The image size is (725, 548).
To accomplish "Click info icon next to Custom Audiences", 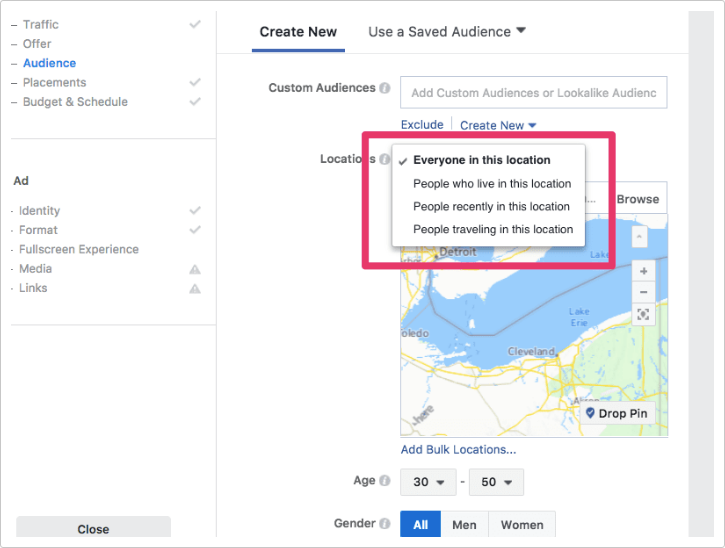I will (385, 88).
